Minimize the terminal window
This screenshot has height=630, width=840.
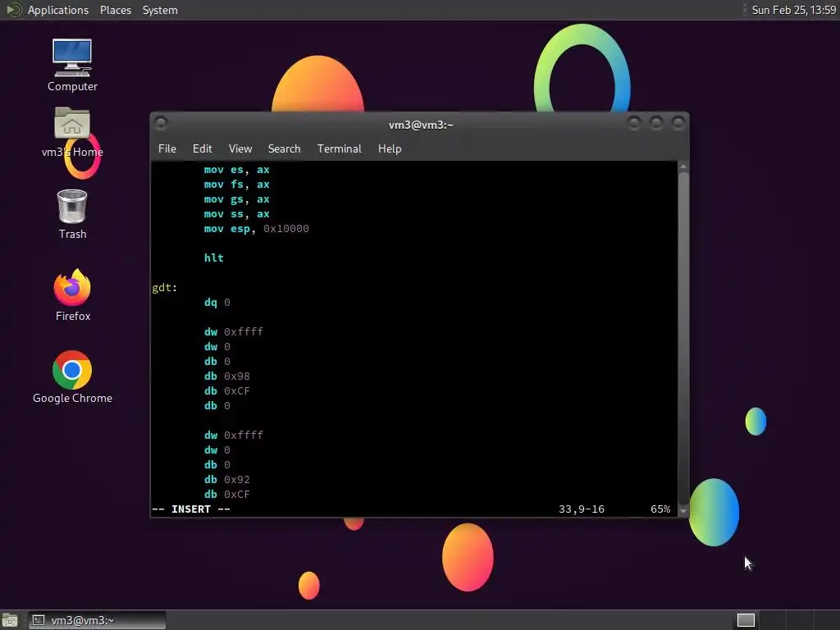pyautogui.click(x=634, y=123)
